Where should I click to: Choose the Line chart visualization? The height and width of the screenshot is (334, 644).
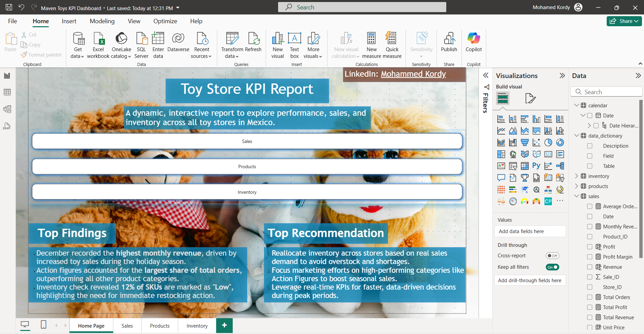click(501, 131)
